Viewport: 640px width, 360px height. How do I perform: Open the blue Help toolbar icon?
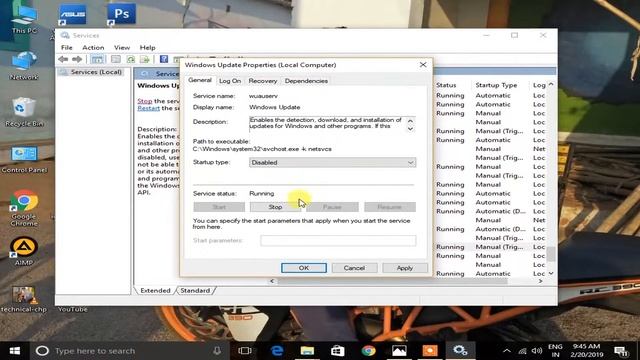pyautogui.click(x=164, y=60)
